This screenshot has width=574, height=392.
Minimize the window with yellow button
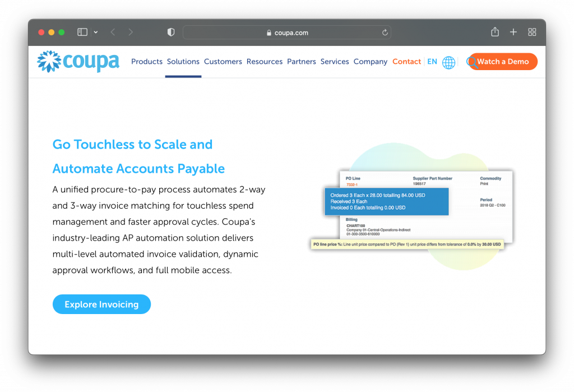coord(51,32)
